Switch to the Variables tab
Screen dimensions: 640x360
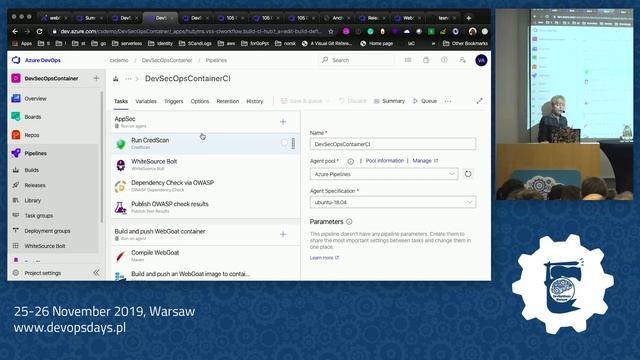[146, 101]
